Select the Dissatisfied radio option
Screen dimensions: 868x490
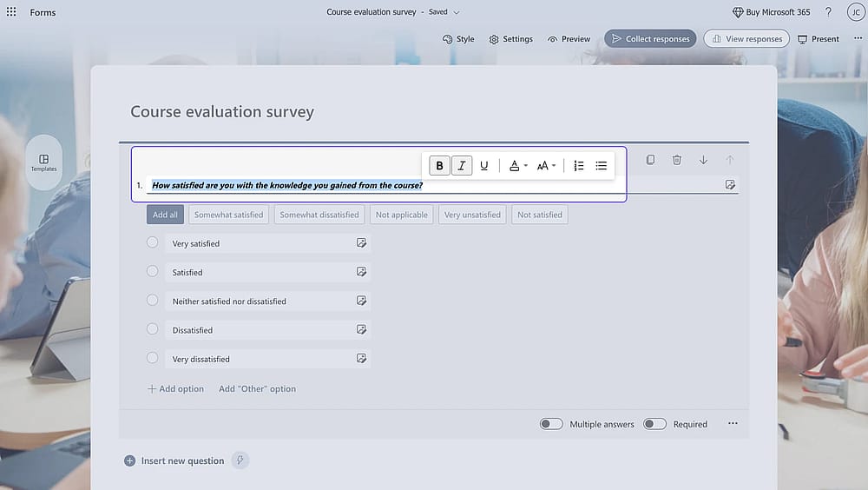pos(152,328)
